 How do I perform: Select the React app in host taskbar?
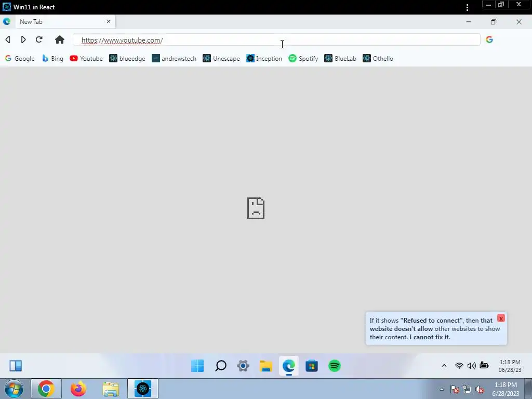[x=143, y=389]
